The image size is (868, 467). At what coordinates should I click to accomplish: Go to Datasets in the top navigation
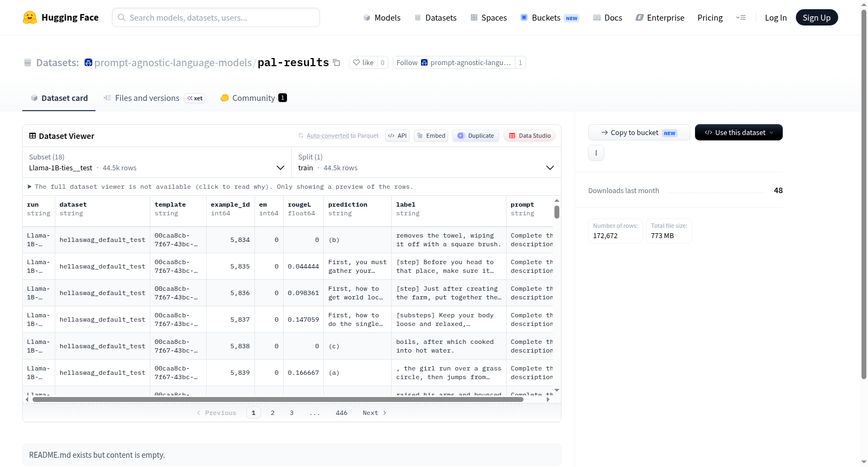coord(436,17)
